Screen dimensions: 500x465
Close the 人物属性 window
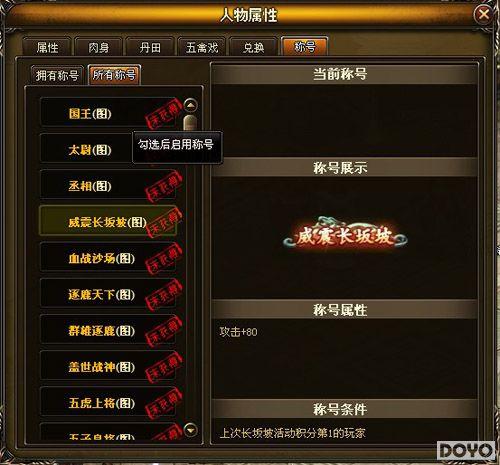coord(483,15)
